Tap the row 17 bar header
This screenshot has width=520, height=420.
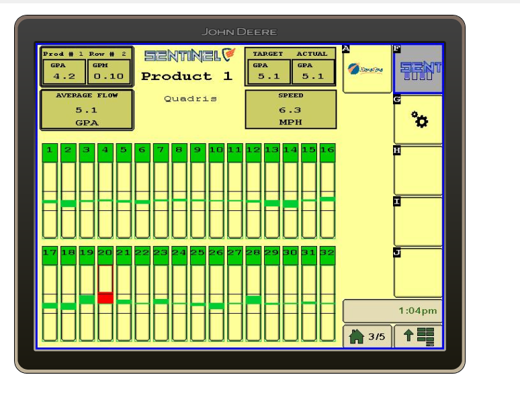tap(50, 255)
